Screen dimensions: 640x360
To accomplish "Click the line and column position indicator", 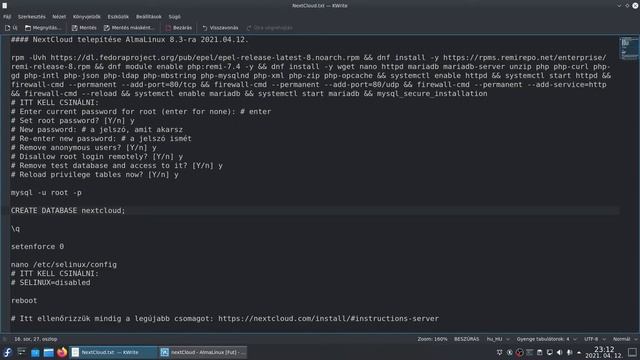I will point(36,339).
